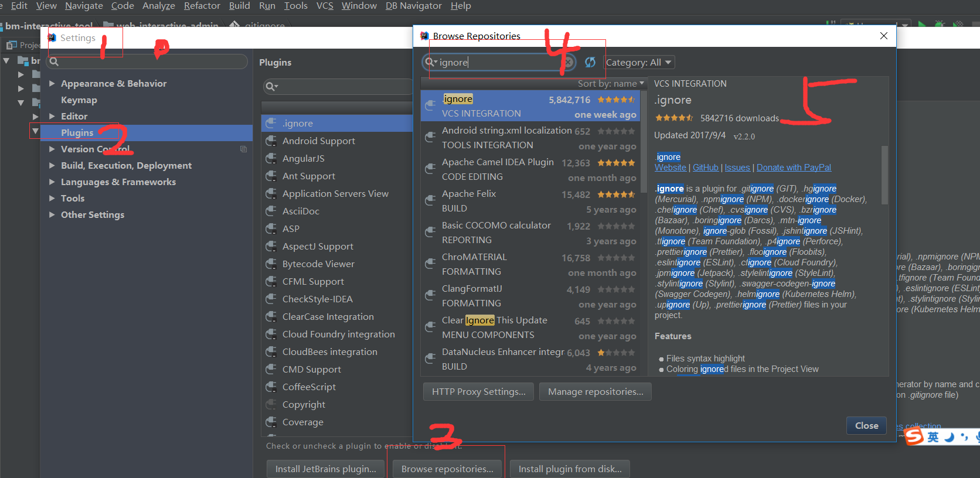Select CFML Support in plugin list
The width and height of the screenshot is (980, 478).
pos(337,281)
